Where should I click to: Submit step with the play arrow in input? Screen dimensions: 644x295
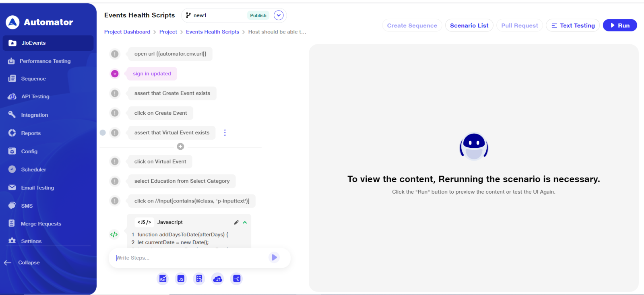coord(274,258)
